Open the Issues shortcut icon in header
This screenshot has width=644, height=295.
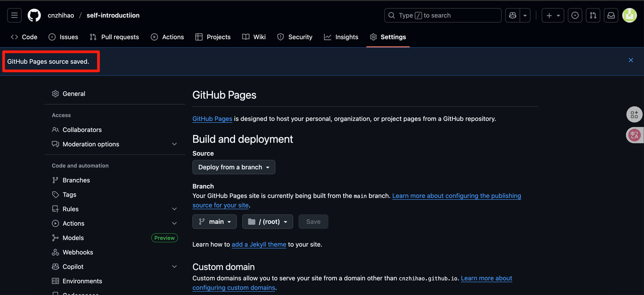(575, 16)
